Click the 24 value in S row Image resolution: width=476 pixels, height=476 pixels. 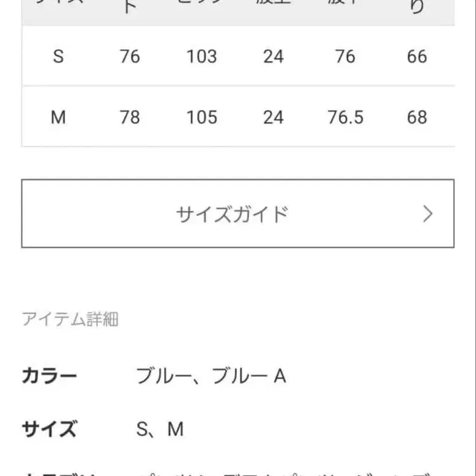(x=273, y=56)
